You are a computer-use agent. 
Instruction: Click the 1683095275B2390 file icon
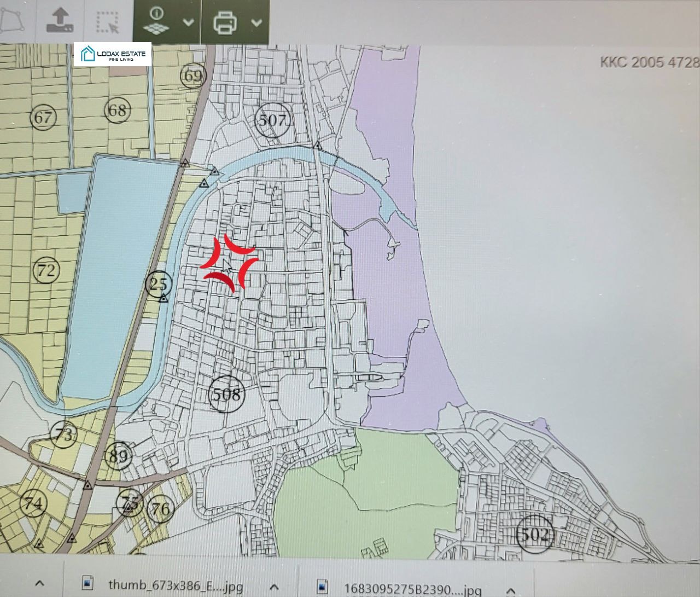(323, 587)
